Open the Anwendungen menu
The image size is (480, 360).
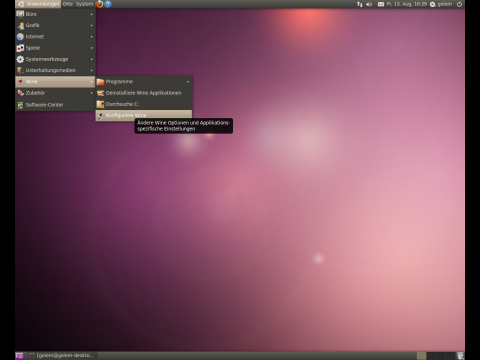[x=38, y=4]
